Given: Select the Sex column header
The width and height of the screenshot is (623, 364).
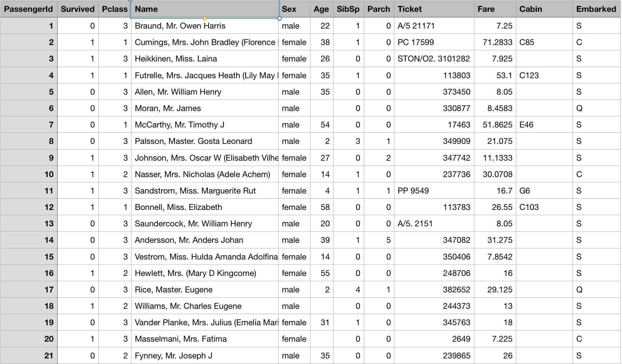Looking at the screenshot, I should [294, 9].
